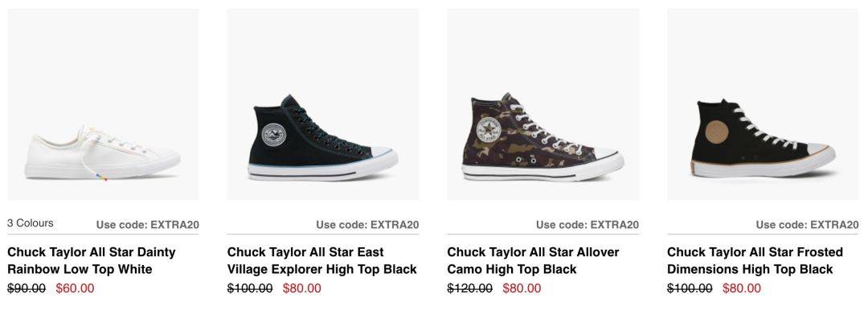Screen dimensions: 868x314
Task: Click the crossed-out $120.00 original price
Action: click(x=470, y=288)
